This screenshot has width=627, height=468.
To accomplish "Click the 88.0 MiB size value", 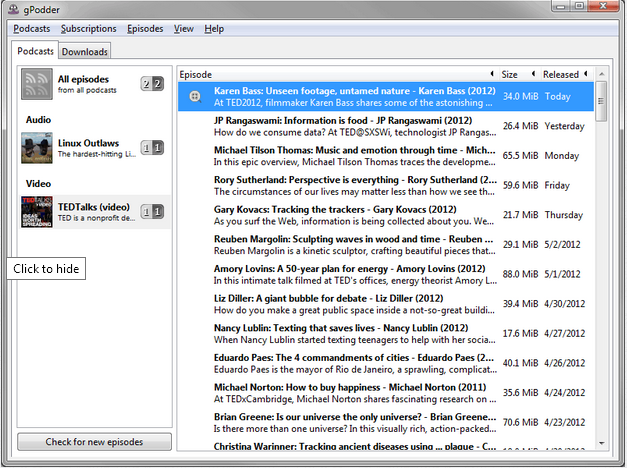I will [x=520, y=274].
